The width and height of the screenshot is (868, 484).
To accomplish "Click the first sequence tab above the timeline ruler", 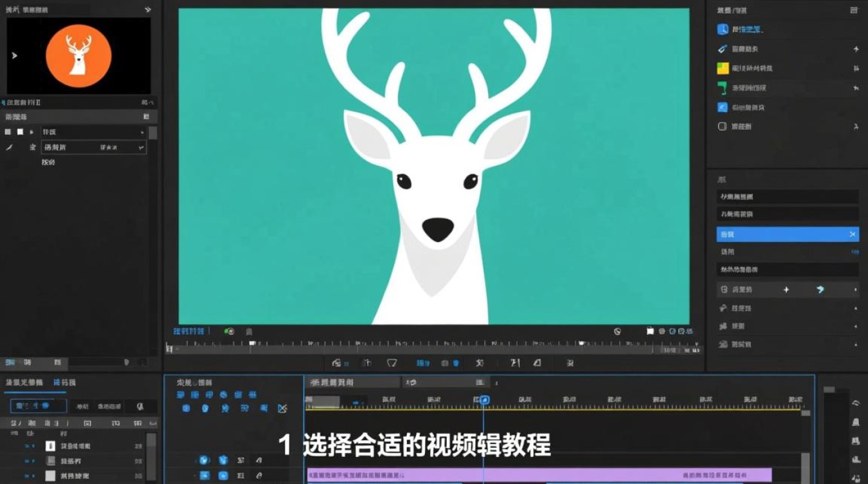I will pyautogui.click(x=352, y=382).
